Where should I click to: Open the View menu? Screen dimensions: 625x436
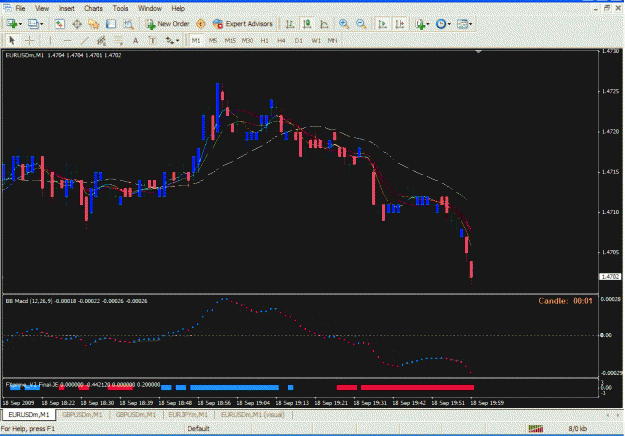42,8
